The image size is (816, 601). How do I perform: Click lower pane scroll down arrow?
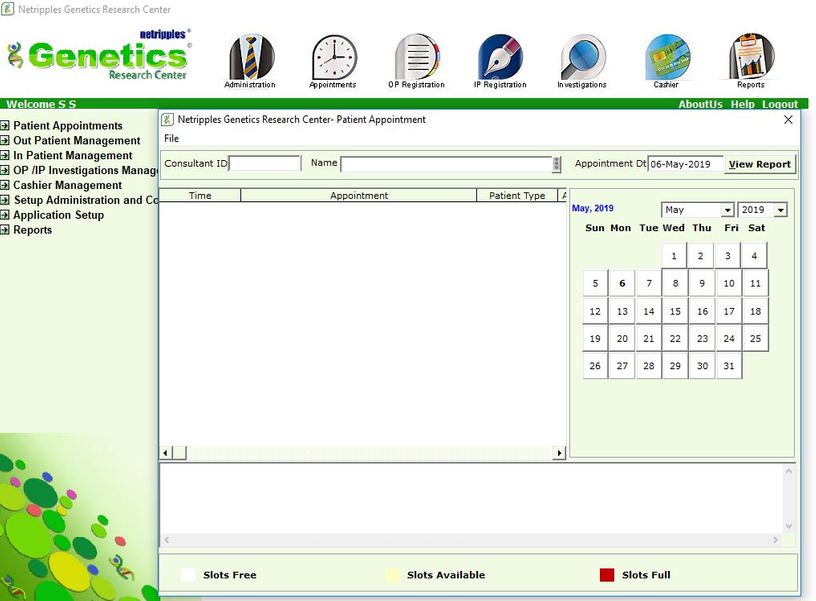tap(788, 526)
